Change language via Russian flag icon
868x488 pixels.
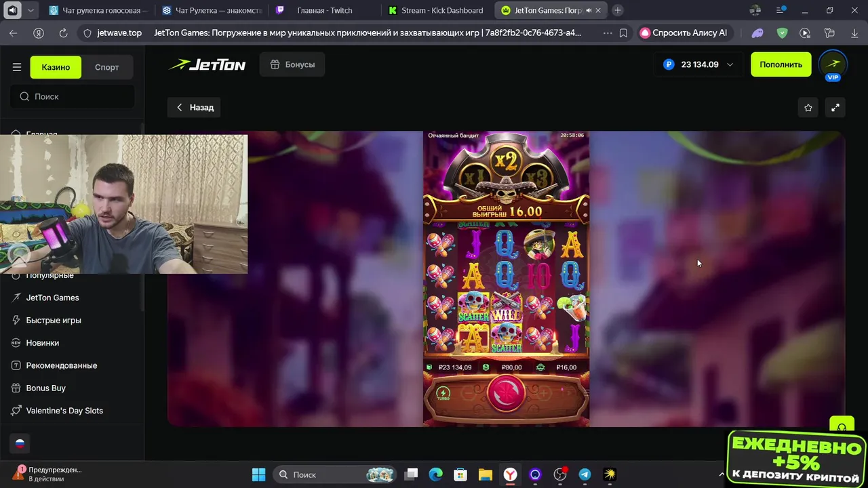tap(20, 443)
